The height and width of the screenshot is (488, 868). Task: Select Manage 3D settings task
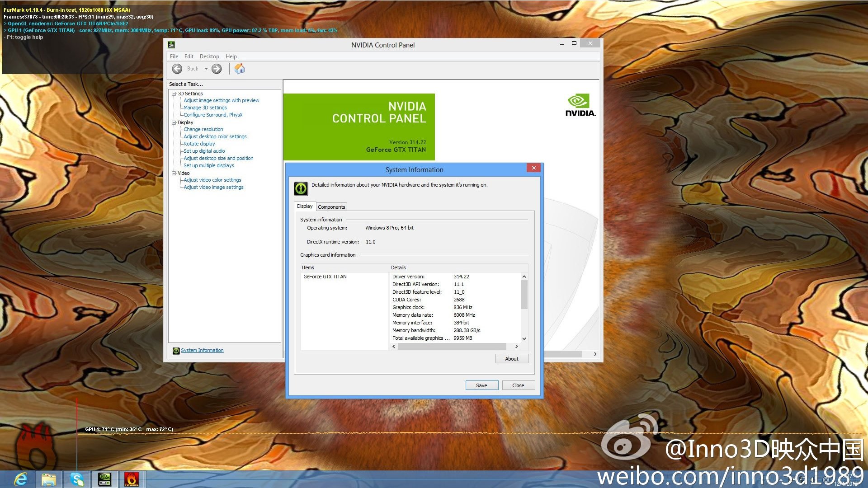click(x=205, y=108)
